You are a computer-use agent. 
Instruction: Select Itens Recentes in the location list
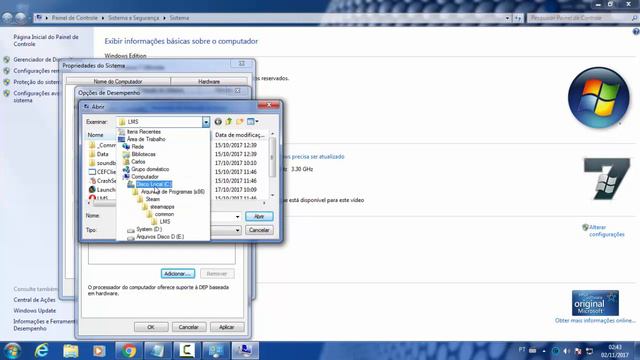click(x=144, y=132)
